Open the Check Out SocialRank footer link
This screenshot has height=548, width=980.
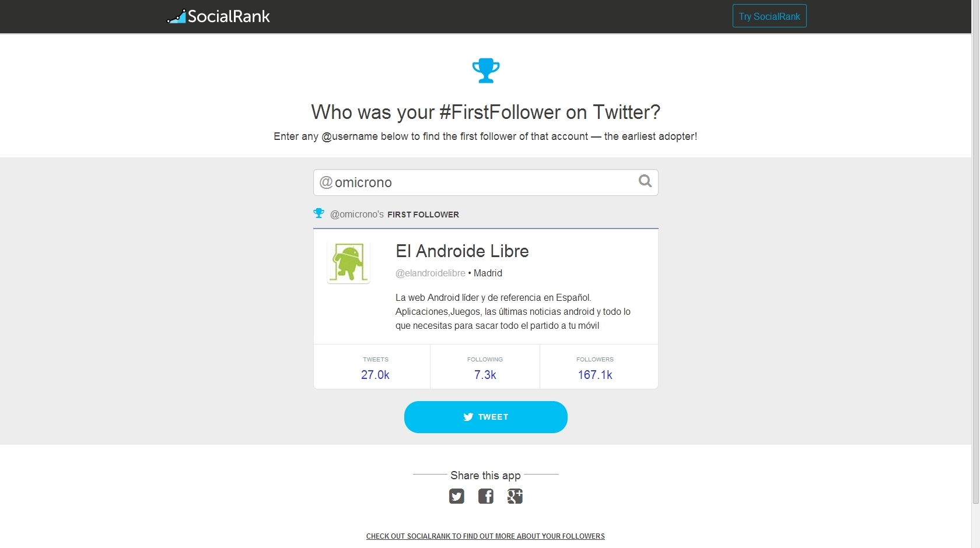(485, 536)
